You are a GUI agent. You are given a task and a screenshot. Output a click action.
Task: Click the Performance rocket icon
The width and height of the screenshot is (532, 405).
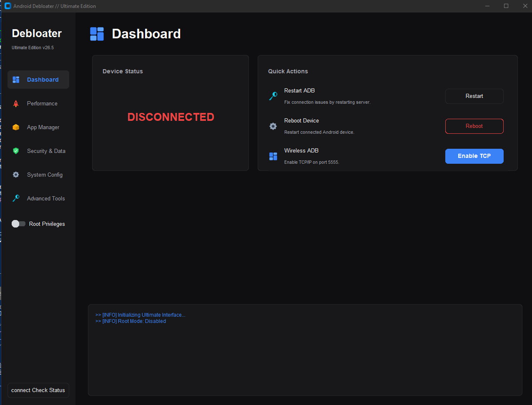16,103
